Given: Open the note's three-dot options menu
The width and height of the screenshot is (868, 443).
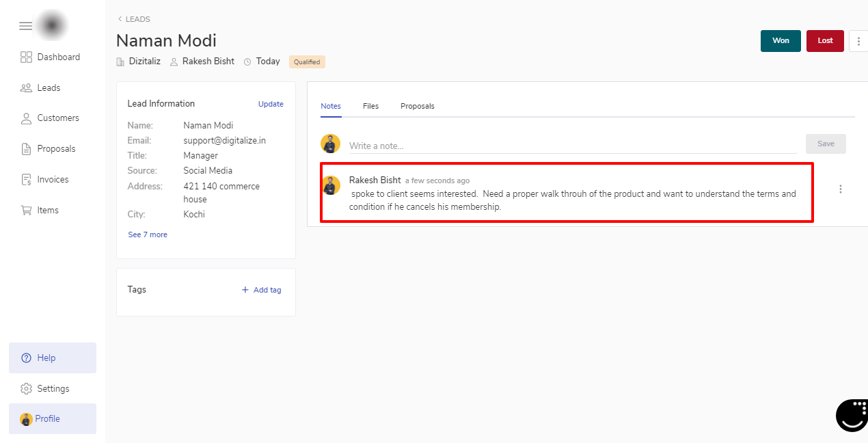Looking at the screenshot, I should [841, 189].
